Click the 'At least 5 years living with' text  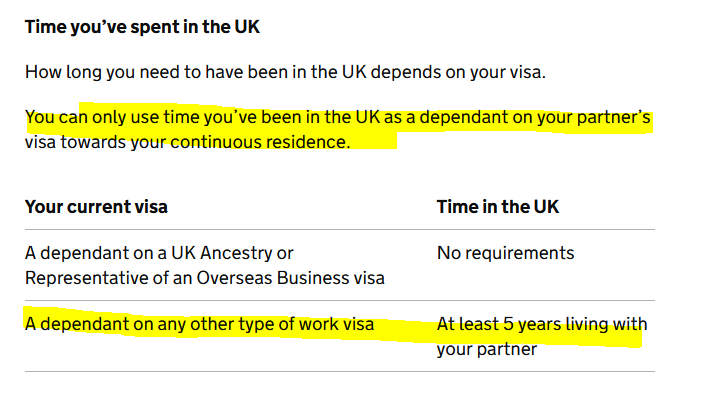[x=542, y=324]
